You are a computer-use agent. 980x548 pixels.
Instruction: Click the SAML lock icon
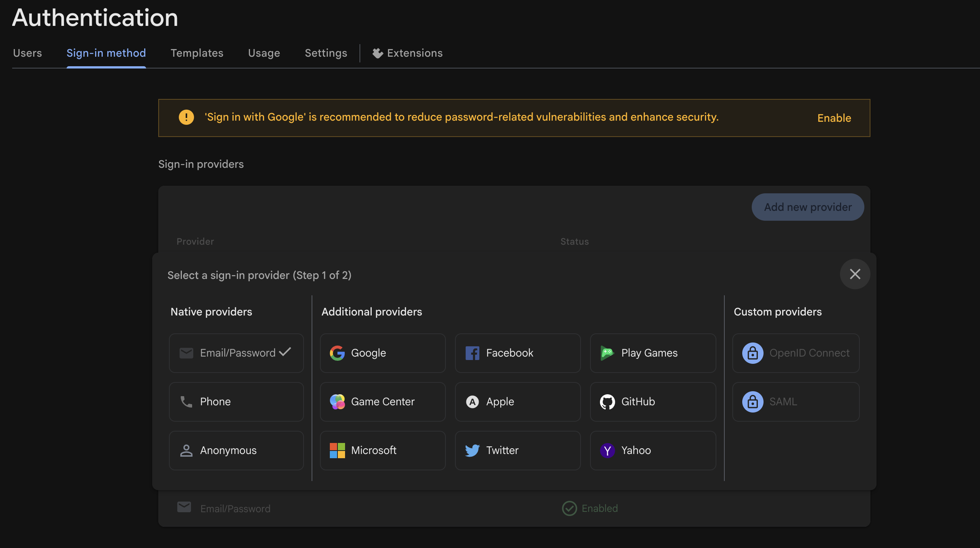click(752, 402)
